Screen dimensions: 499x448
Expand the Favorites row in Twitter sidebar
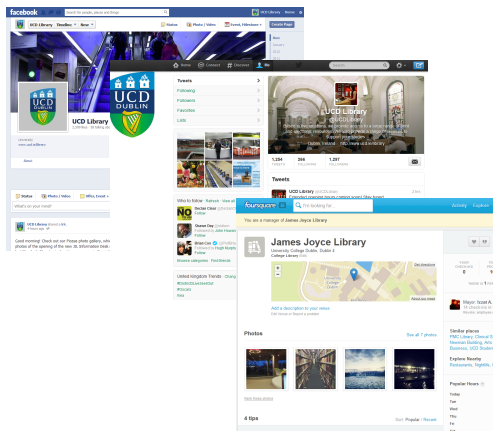coord(218,110)
